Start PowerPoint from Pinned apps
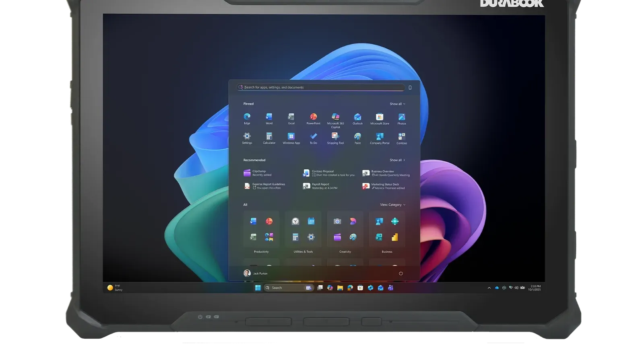The height and width of the screenshot is (362, 644). pos(314,119)
